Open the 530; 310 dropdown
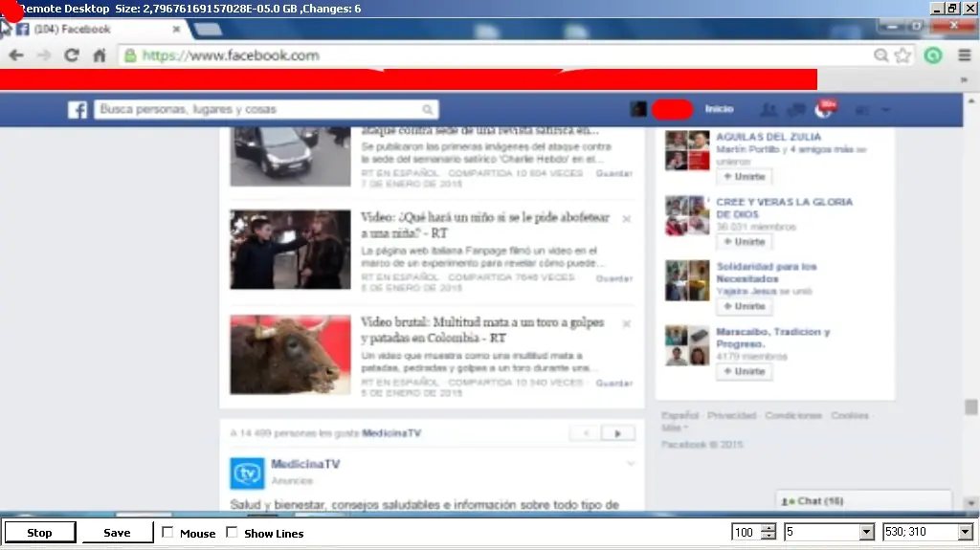 [966, 533]
